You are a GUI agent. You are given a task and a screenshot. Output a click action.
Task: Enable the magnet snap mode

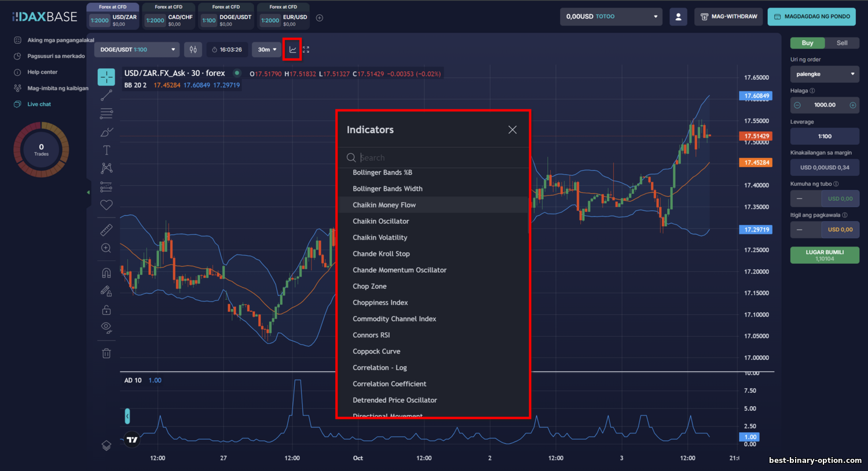[x=107, y=273]
